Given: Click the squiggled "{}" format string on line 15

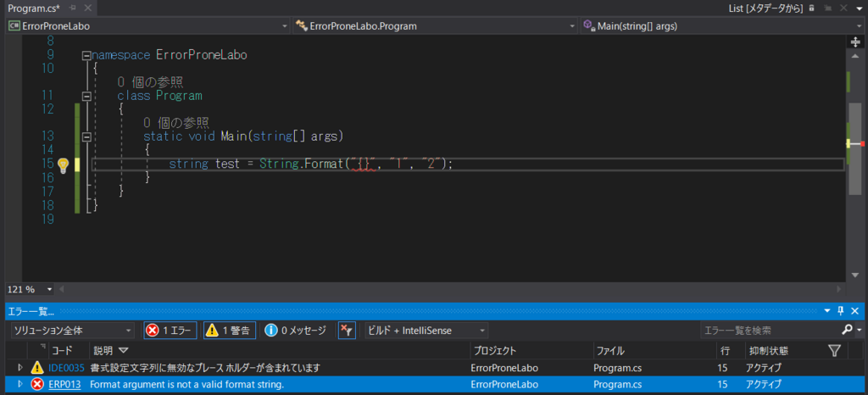Looking at the screenshot, I should (x=363, y=164).
